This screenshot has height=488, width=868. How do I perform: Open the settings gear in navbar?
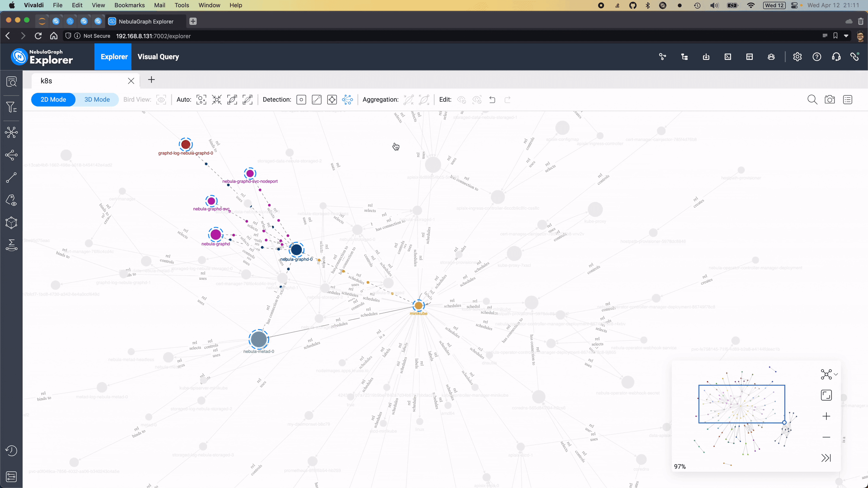pyautogui.click(x=797, y=57)
